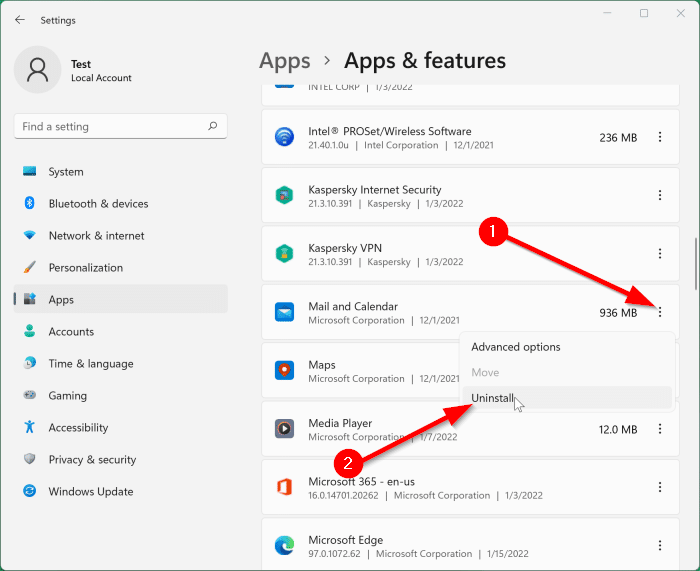Click Microsoft 365 - en-us app name

click(x=362, y=482)
